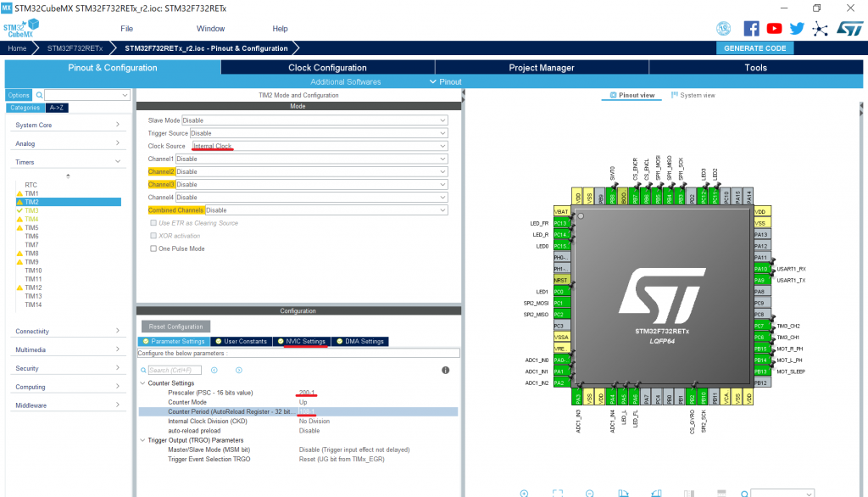The height and width of the screenshot is (497, 868).
Task: Go to Home breadcrumb
Action: point(17,48)
